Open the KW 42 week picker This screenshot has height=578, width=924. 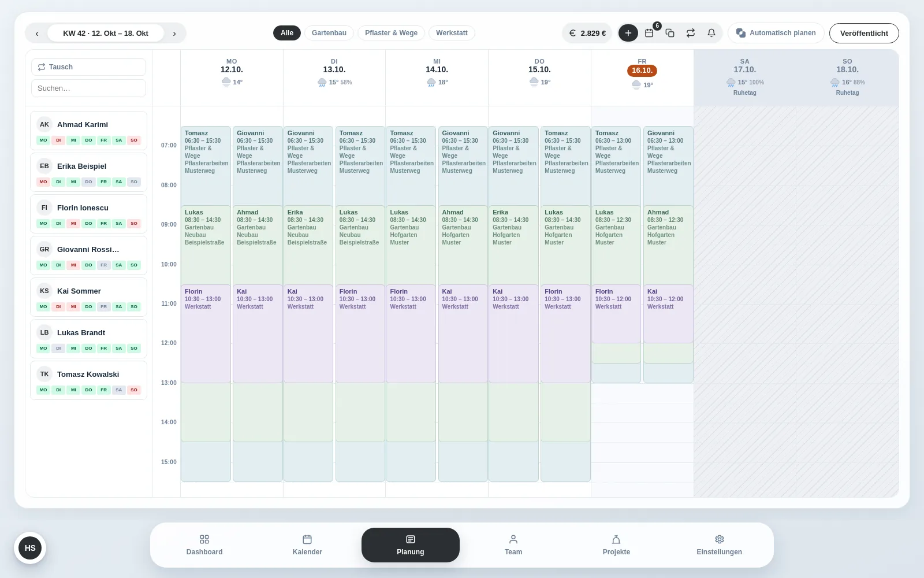[x=106, y=33]
